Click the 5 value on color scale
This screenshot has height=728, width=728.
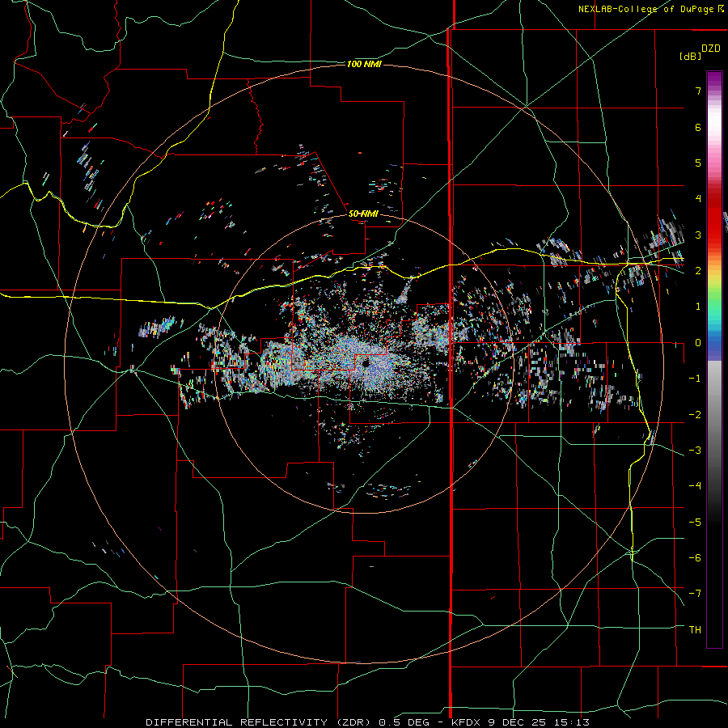pos(698,163)
